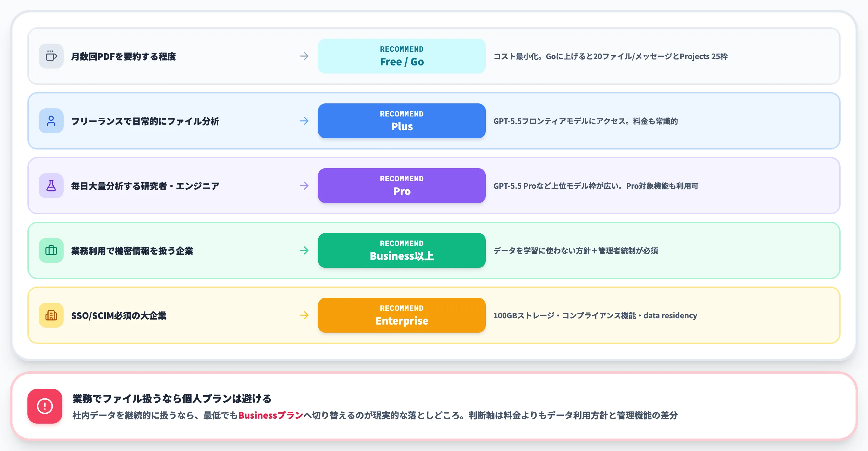Click the red exclamation warning icon
Image resolution: width=868 pixels, height=451 pixels.
(45, 406)
